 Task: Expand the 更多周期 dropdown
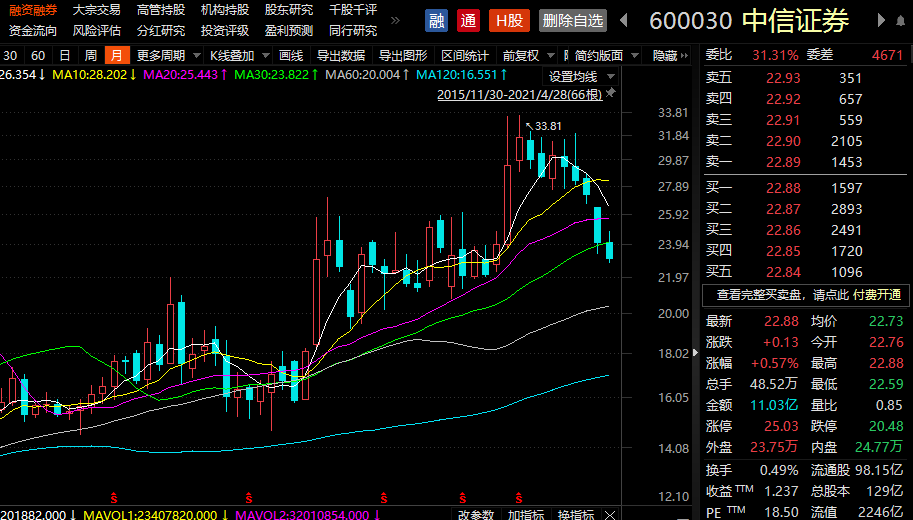click(166, 56)
